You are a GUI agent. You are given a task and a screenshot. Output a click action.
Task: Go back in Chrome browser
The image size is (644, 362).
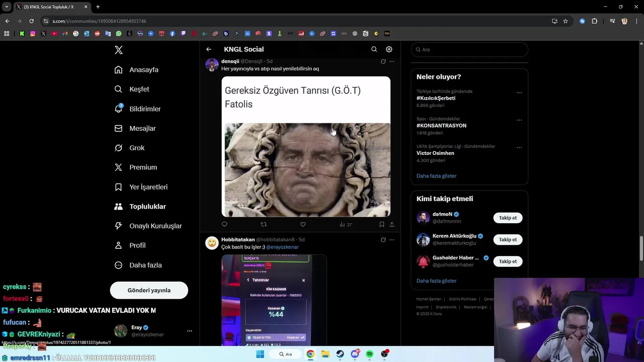point(7,21)
